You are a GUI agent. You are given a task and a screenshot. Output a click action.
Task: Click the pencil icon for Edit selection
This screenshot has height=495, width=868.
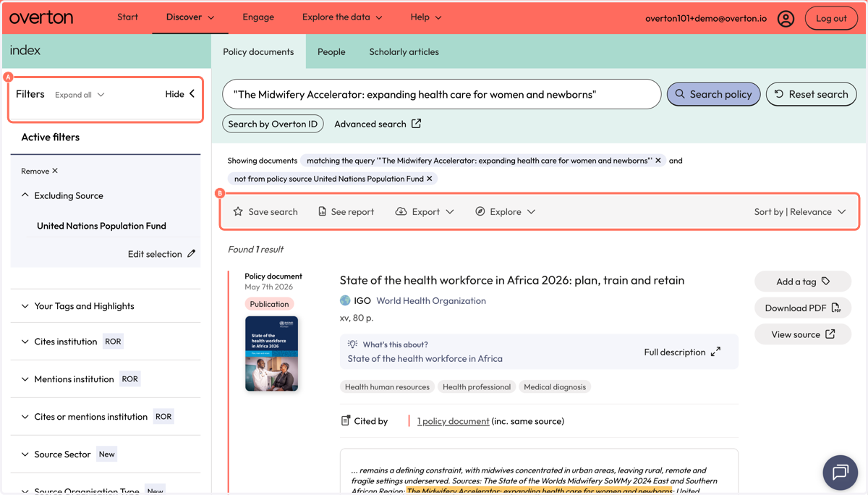pos(191,254)
